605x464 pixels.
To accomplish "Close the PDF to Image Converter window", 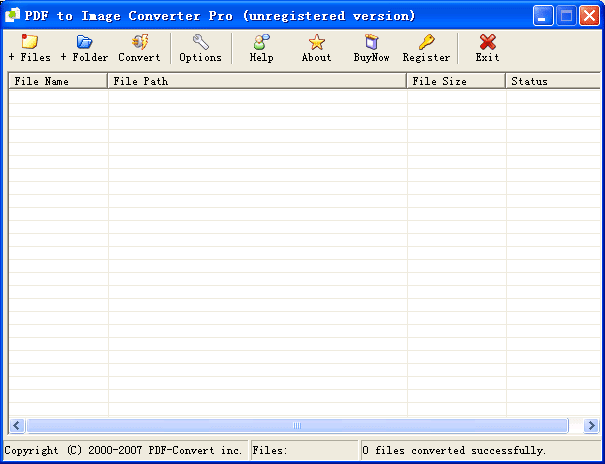I will pyautogui.click(x=590, y=16).
